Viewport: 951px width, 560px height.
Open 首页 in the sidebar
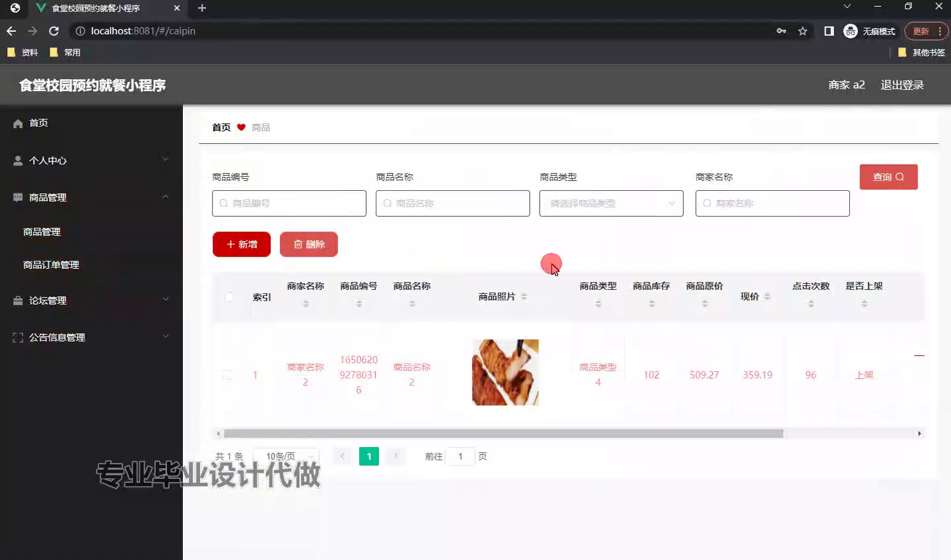[91, 123]
